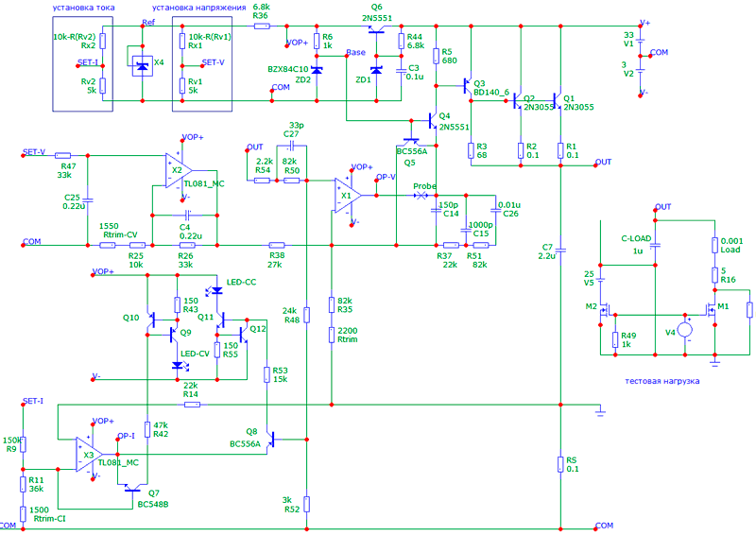
Task: Click the тестовая нагрузка label
Action: pyautogui.click(x=662, y=381)
